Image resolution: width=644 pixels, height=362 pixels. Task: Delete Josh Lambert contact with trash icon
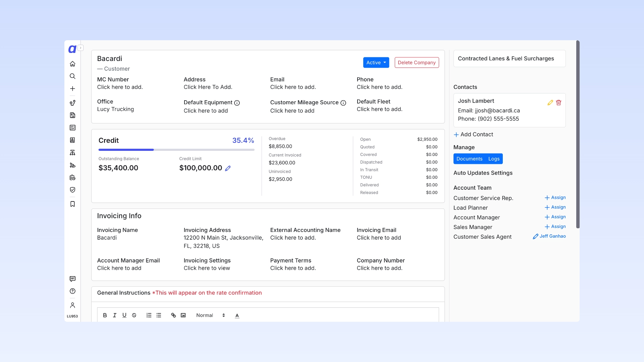coord(558,103)
